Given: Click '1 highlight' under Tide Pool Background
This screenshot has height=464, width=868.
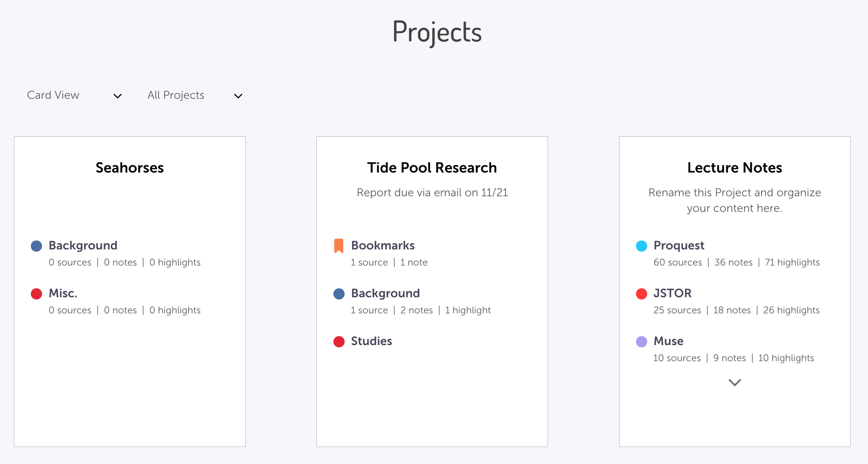Looking at the screenshot, I should point(468,310).
